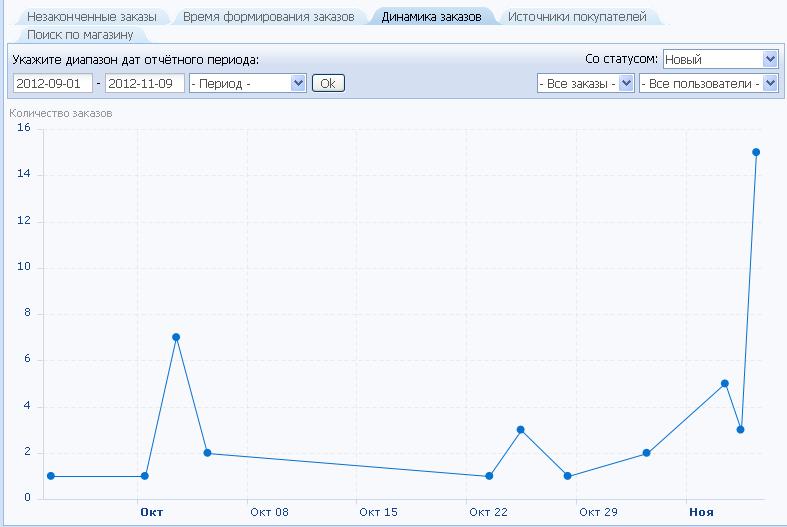The image size is (787, 527).
Task: Go to Поиск по магазину tab
Action: [81, 35]
